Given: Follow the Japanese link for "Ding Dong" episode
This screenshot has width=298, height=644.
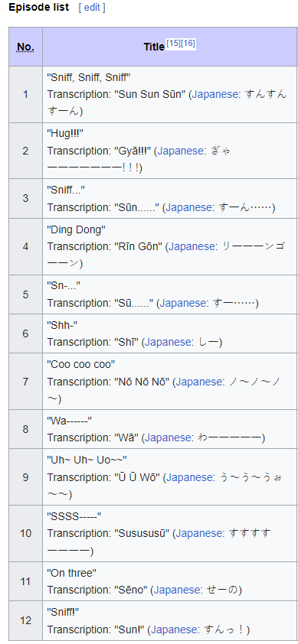Looking at the screenshot, I should click(192, 246).
